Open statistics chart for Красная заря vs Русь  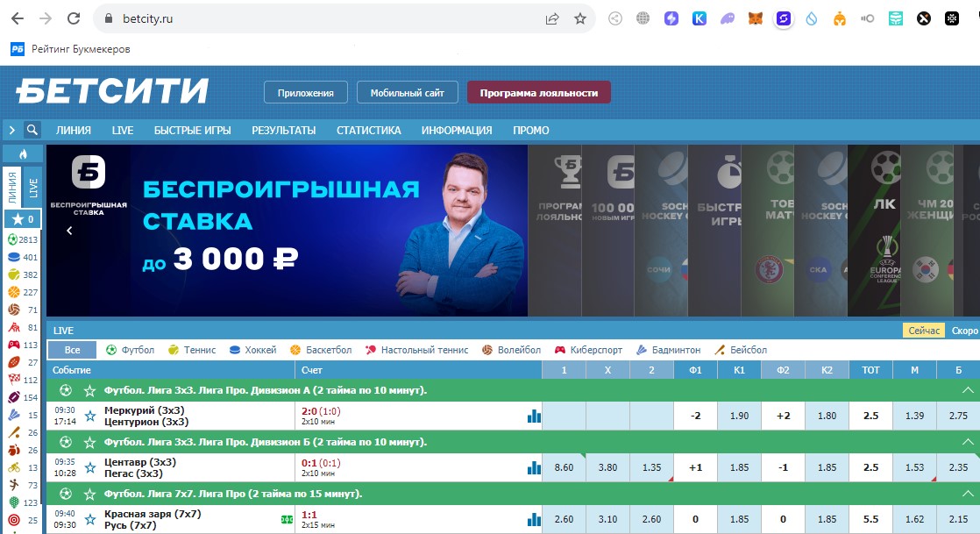coord(534,520)
